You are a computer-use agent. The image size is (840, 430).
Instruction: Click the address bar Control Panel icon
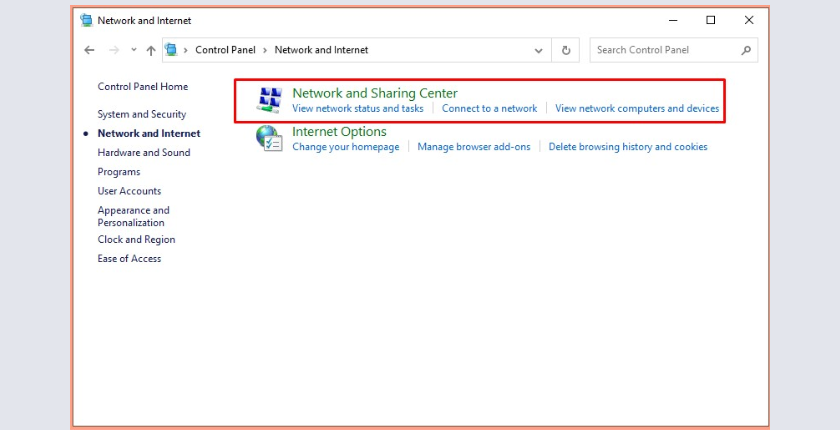(x=171, y=50)
